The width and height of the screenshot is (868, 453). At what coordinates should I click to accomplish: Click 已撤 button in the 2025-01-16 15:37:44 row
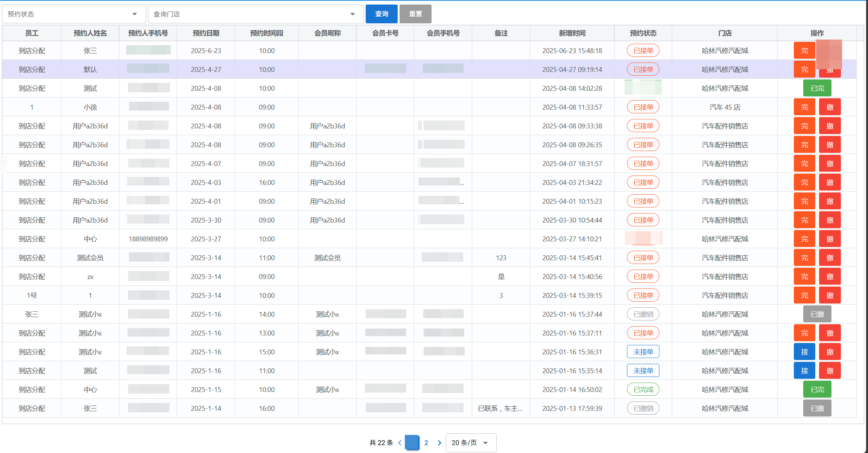pyautogui.click(x=817, y=314)
